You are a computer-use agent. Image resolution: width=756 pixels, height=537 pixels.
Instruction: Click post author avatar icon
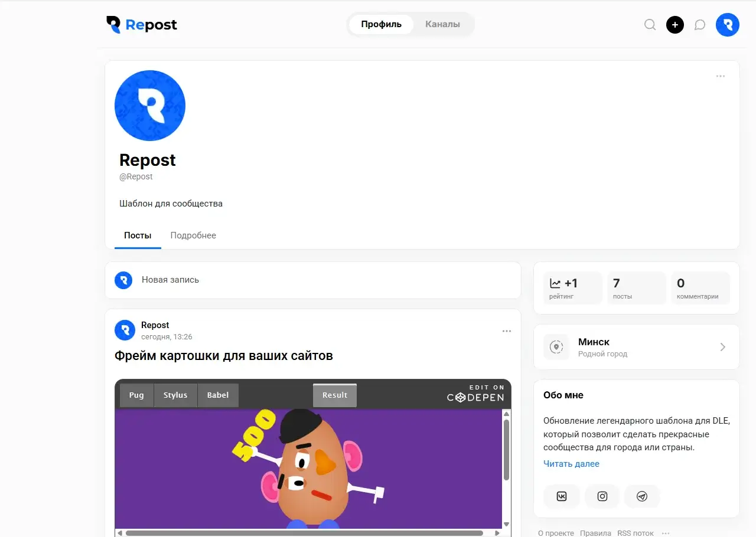pos(125,330)
